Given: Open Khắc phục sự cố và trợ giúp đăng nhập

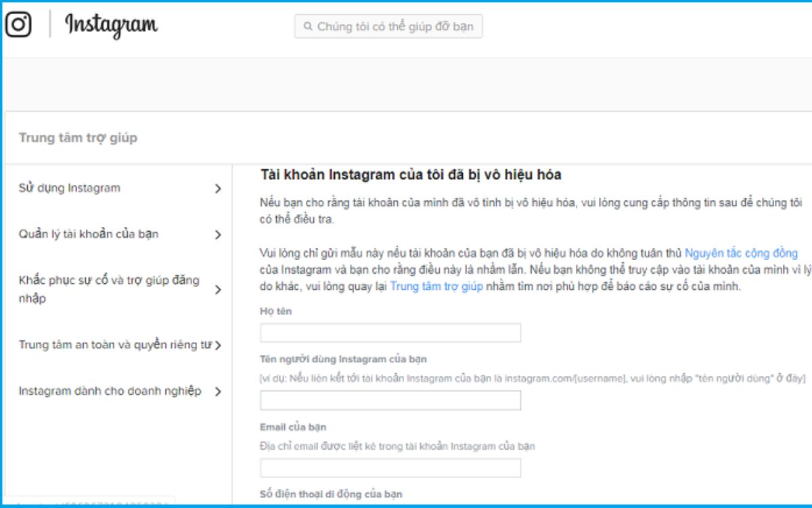Looking at the screenshot, I should [109, 289].
